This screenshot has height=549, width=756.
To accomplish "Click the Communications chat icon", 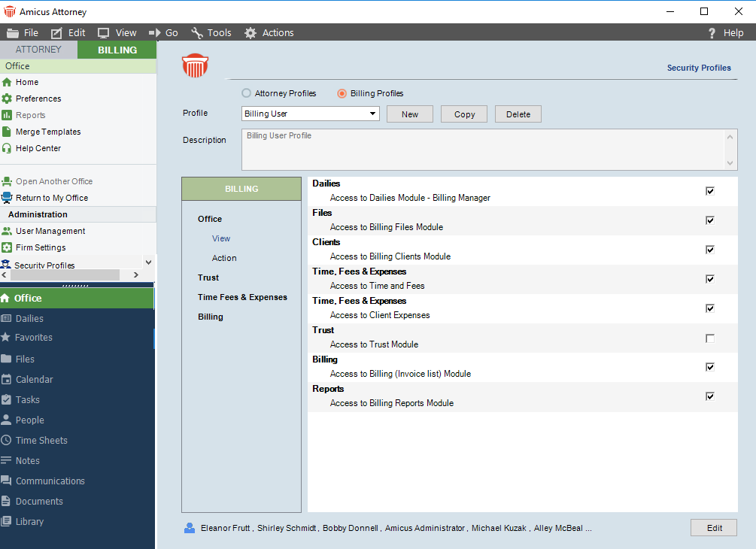I will tap(6, 480).
